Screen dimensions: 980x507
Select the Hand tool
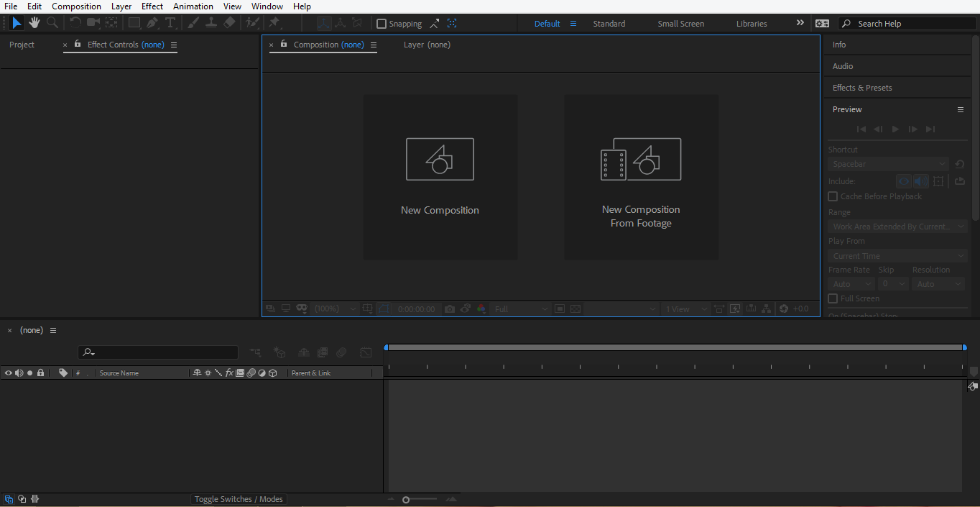[x=34, y=23]
